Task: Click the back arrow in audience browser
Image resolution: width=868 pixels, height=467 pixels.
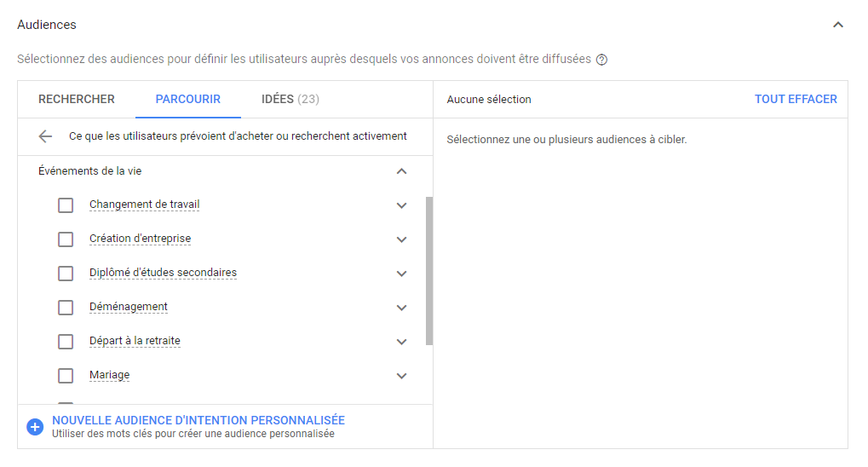Action: coord(45,136)
